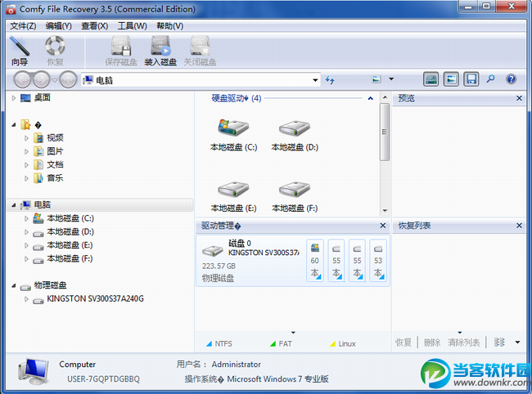Click 删除 button in recovery list

pyautogui.click(x=432, y=343)
